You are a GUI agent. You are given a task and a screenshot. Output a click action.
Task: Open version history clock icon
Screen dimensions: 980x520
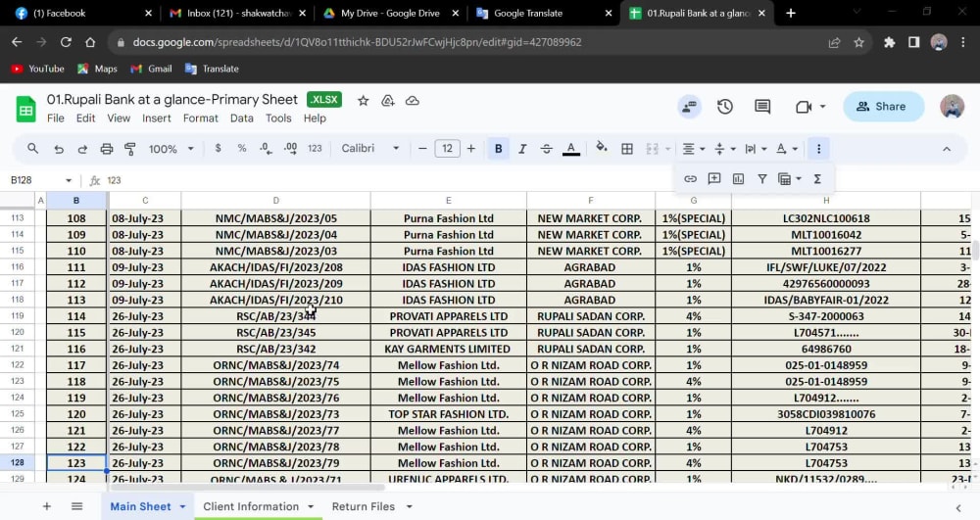click(x=725, y=107)
